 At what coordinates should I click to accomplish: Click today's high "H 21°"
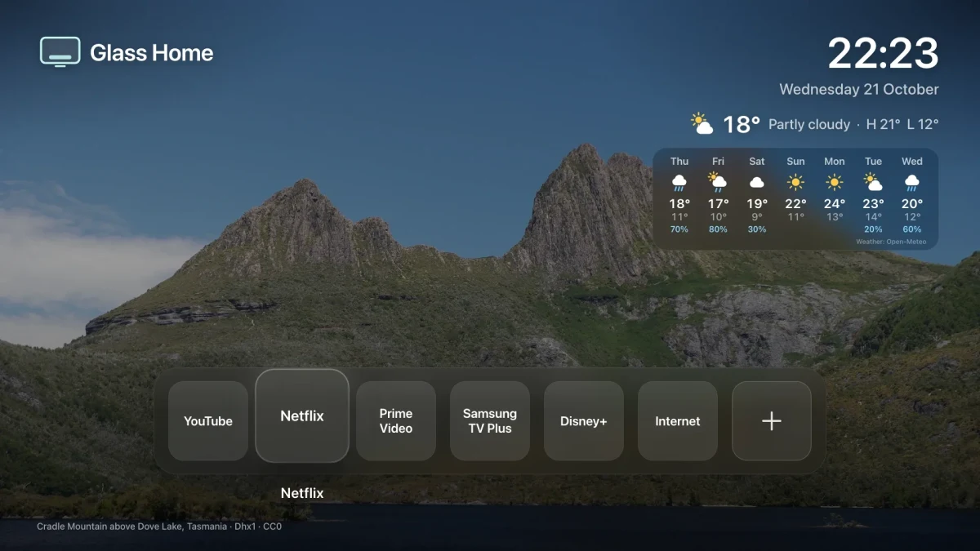point(883,125)
